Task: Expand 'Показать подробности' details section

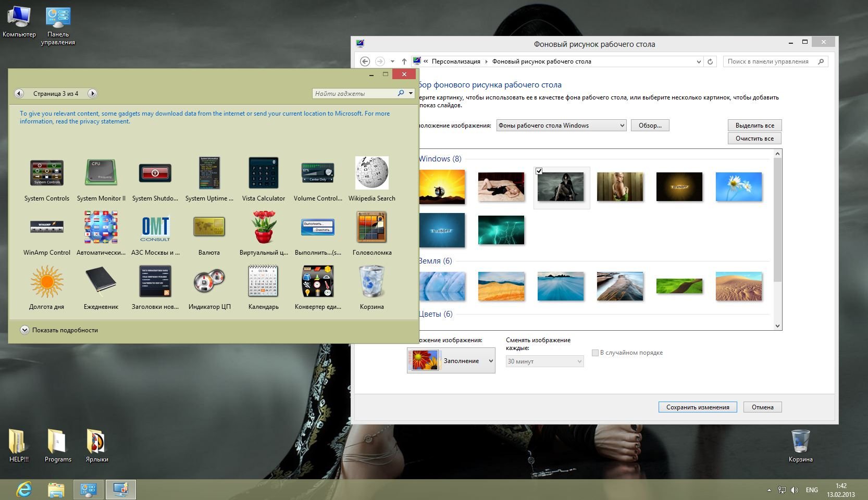Action: click(x=59, y=330)
